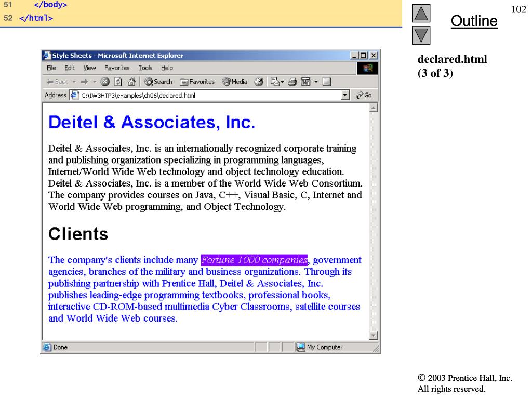The height and width of the screenshot is (399, 532).
Task: Open the Favorites toolbar button
Action: click(197, 82)
